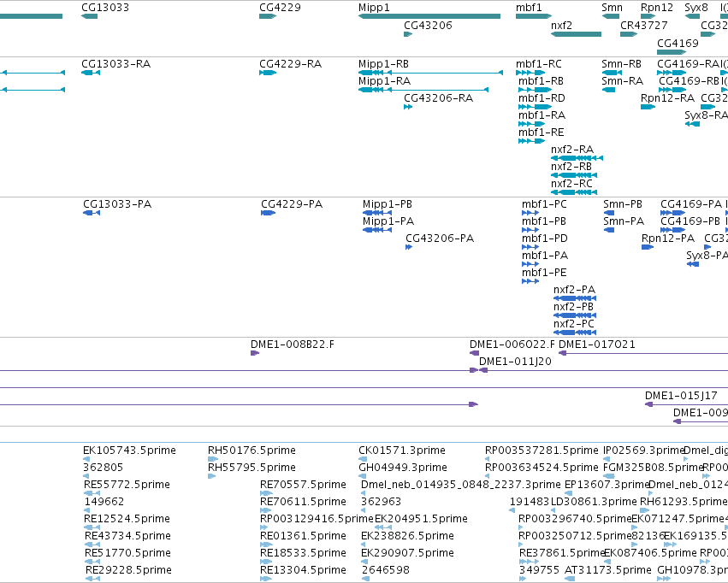Click the CG4229-RA transcript glyph
Image resolution: width=728 pixels, height=583 pixels.
[x=268, y=73]
